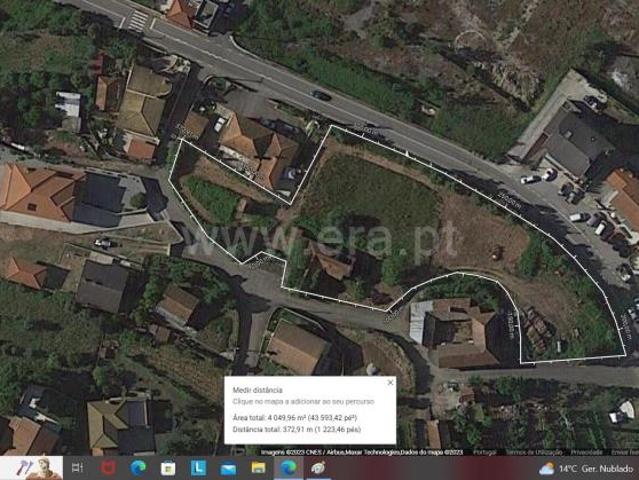Click the 'Ger. Nublado' weather text
Screen dimensions: 639x480
pos(607,469)
